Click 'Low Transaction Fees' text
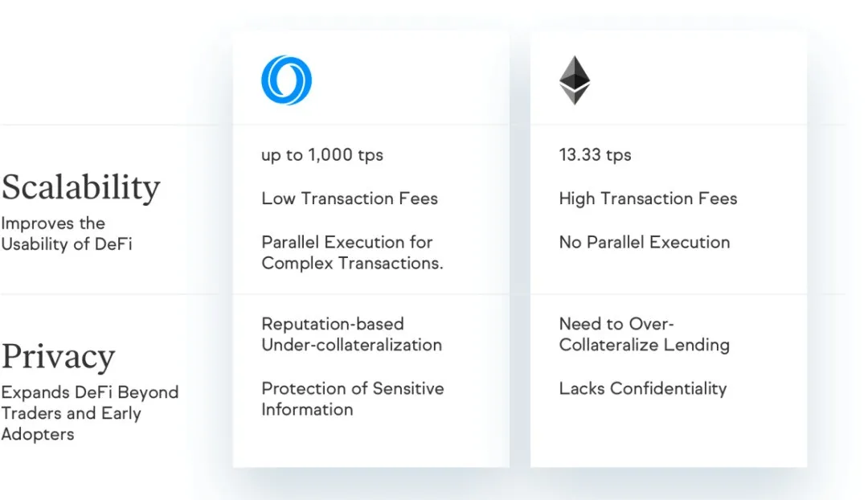 [350, 199]
